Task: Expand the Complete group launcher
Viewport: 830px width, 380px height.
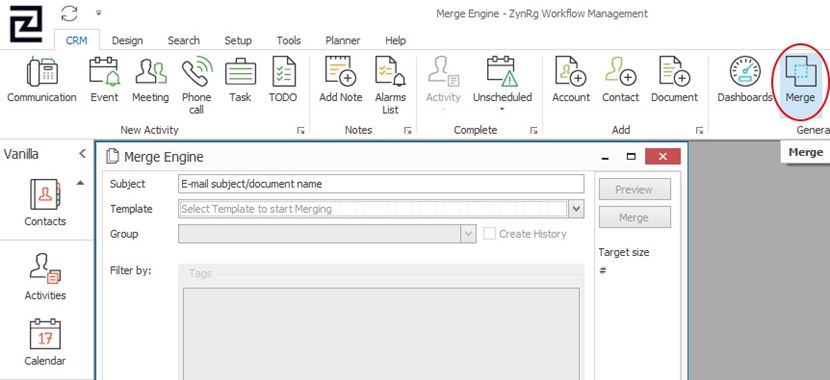Action: [x=534, y=130]
